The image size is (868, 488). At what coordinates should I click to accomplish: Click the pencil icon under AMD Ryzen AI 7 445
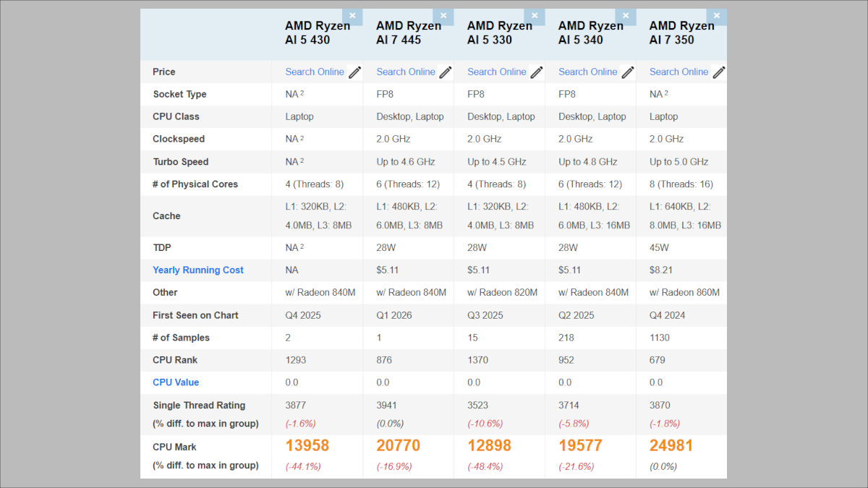(445, 72)
